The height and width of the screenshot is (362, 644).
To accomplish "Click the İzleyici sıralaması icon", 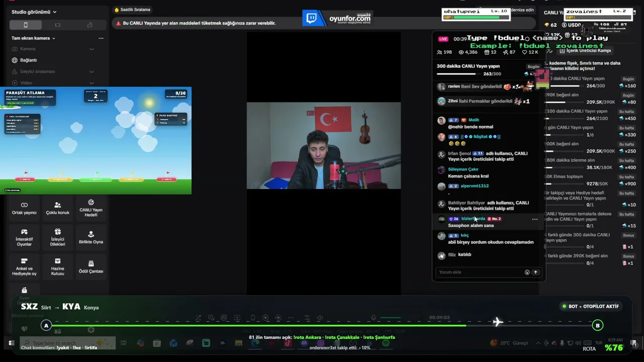I will click(15, 71).
